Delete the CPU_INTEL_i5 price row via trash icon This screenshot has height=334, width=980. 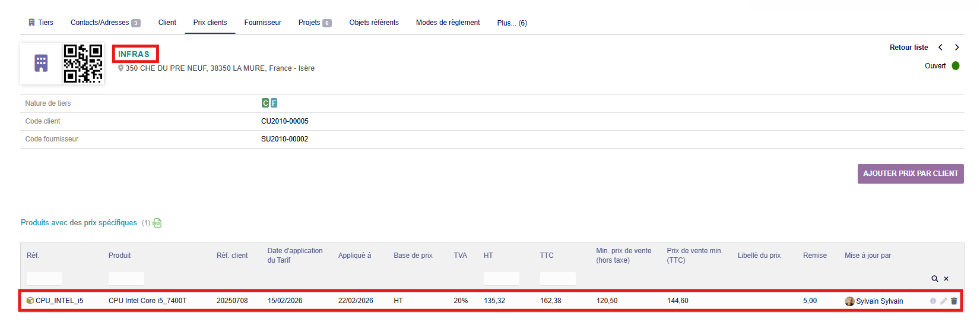tap(954, 301)
